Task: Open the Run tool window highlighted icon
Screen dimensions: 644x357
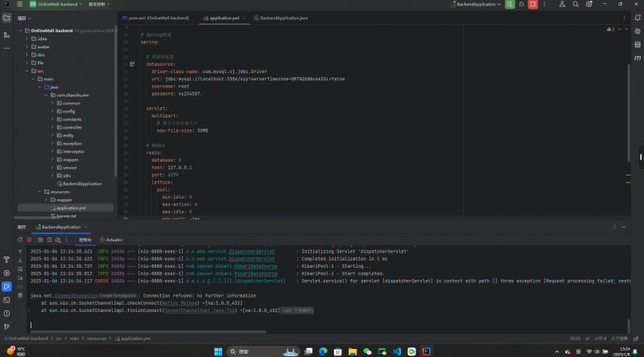Action: pos(6,286)
